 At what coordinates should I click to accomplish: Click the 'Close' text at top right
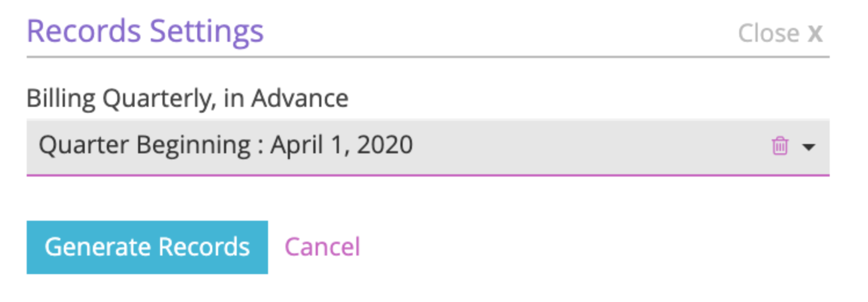tap(769, 34)
